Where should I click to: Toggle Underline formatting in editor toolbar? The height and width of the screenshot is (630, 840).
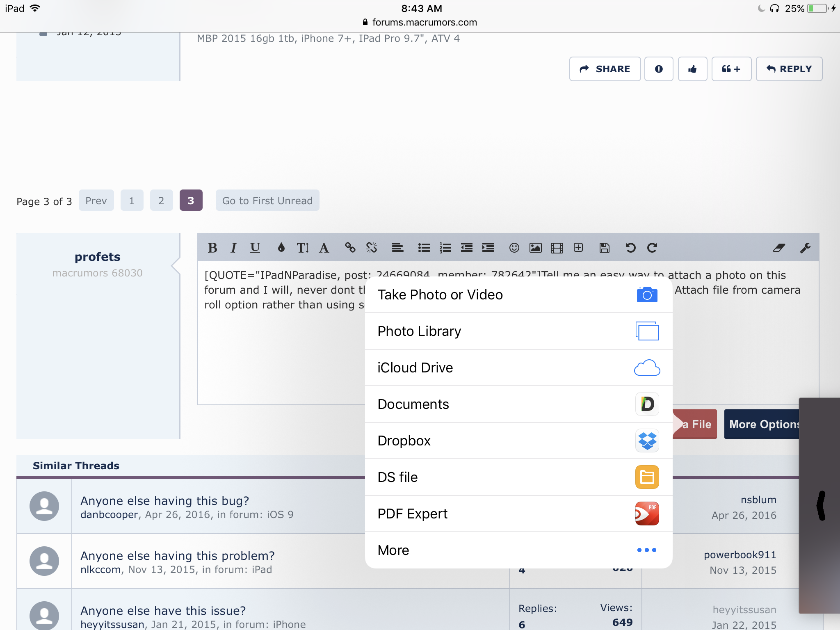coord(255,248)
